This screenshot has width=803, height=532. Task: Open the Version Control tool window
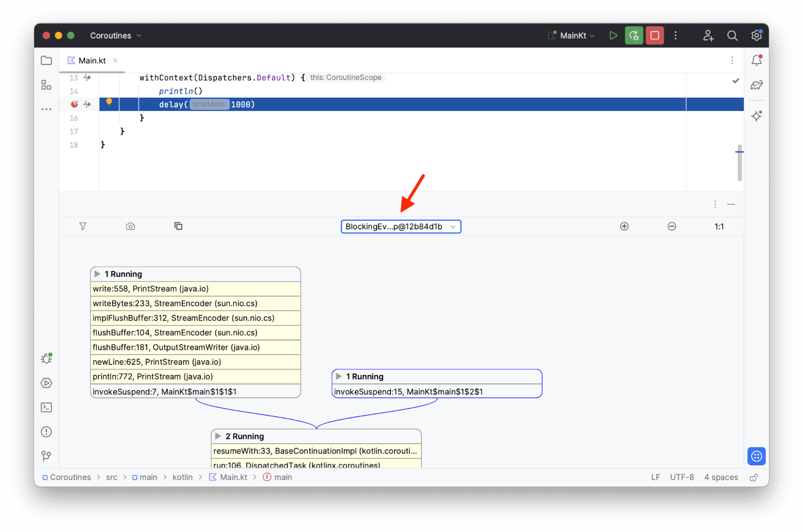46,456
